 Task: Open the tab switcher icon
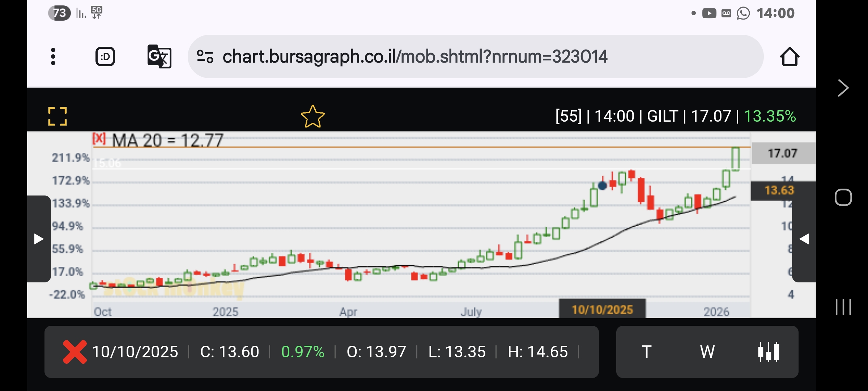pyautogui.click(x=105, y=56)
